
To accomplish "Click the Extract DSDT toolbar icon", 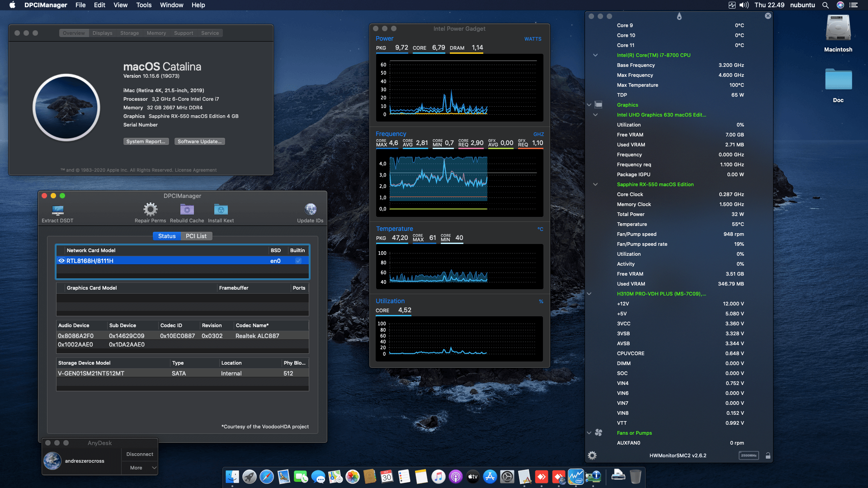I will click(57, 210).
